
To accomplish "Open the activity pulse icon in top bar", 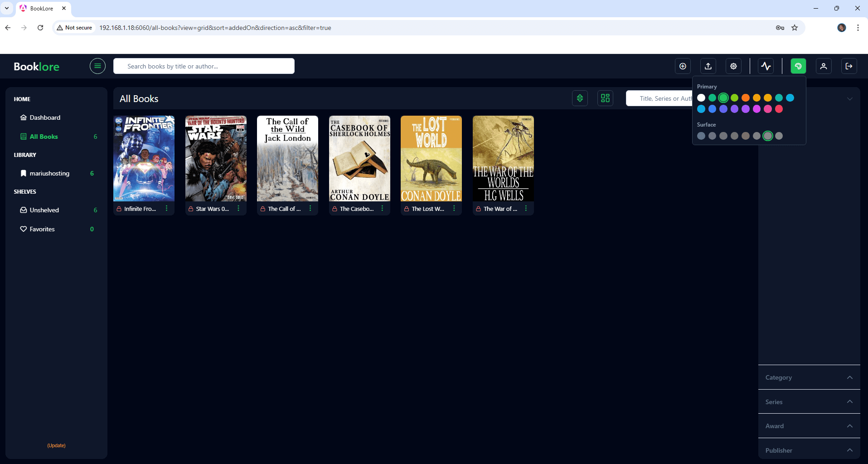I will tap(766, 66).
